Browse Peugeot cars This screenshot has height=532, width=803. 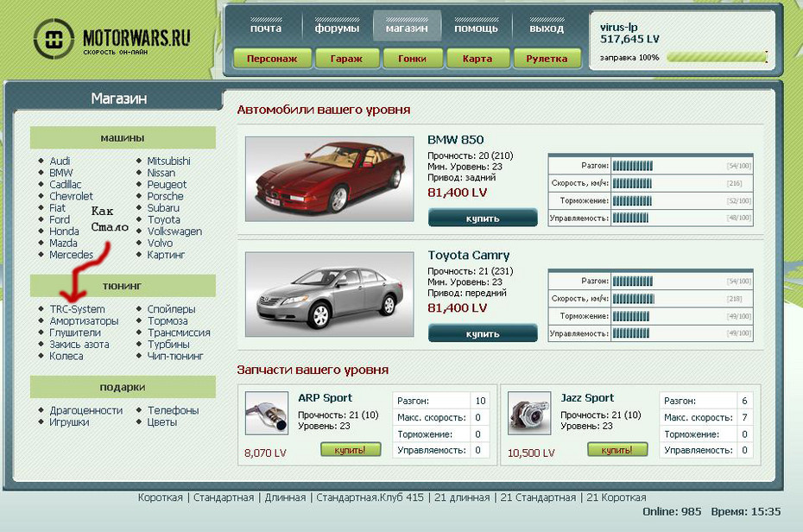pyautogui.click(x=167, y=184)
